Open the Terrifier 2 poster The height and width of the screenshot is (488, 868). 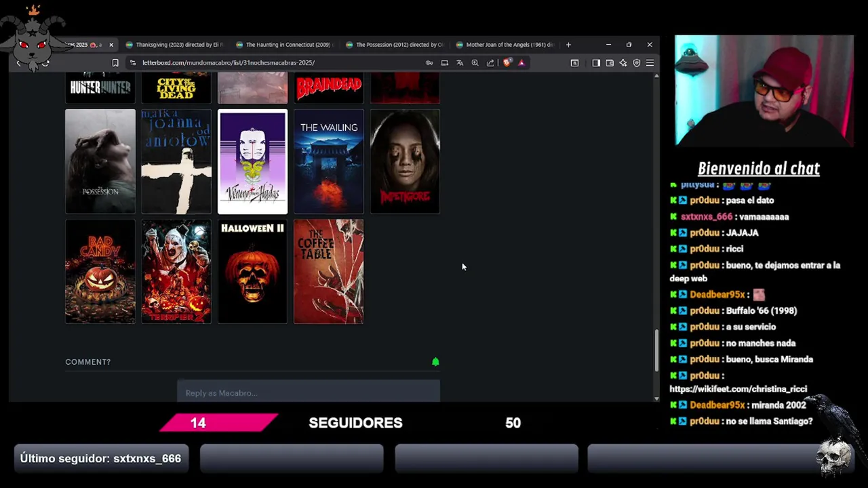coord(176,271)
